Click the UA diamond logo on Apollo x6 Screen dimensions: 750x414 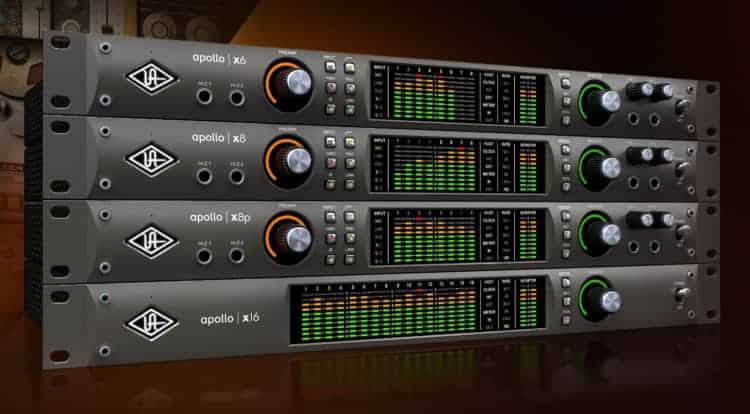pyautogui.click(x=152, y=77)
